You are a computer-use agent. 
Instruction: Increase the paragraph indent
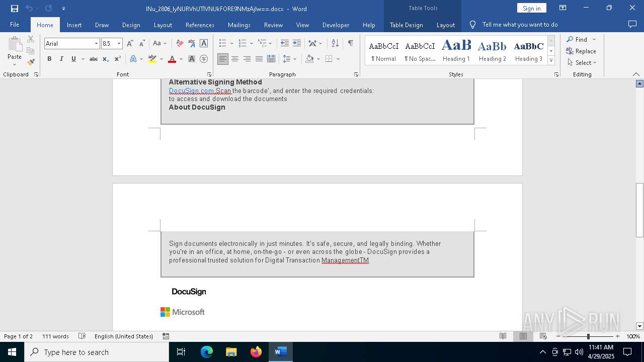[x=297, y=43]
